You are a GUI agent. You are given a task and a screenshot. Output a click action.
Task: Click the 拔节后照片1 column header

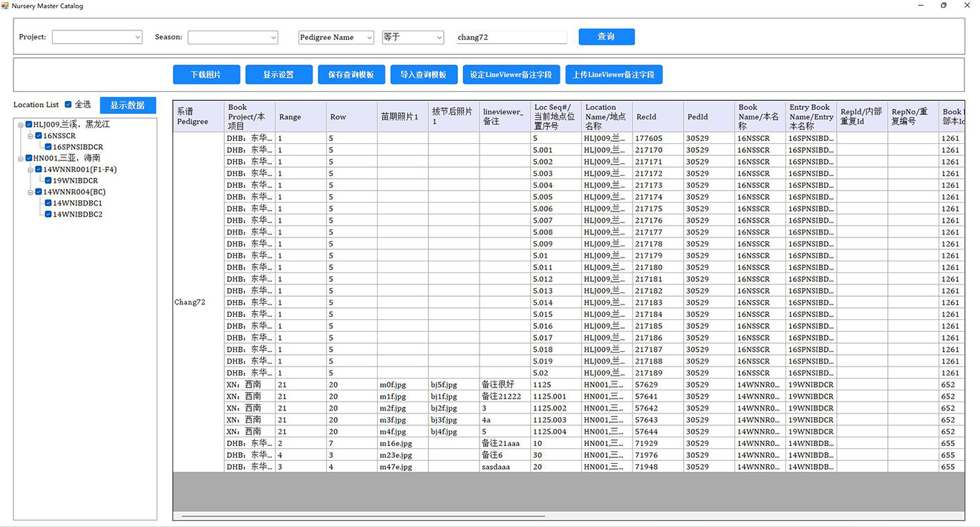[454, 117]
